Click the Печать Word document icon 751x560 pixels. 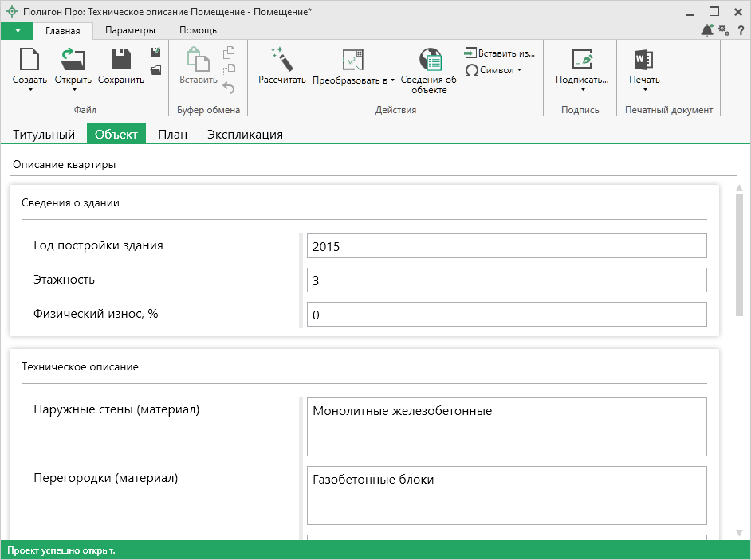point(643,60)
